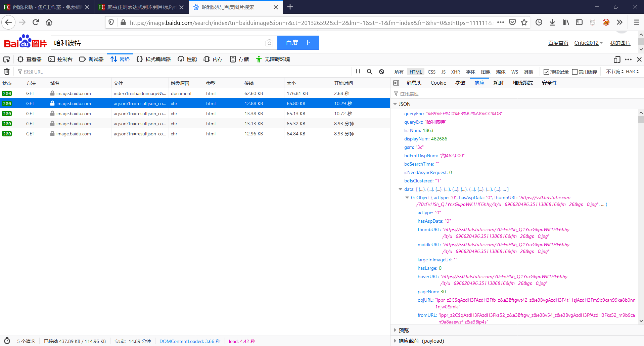Screen dimensions: 644x346
Task: Open request blocking circle-slash icon
Action: click(381, 72)
